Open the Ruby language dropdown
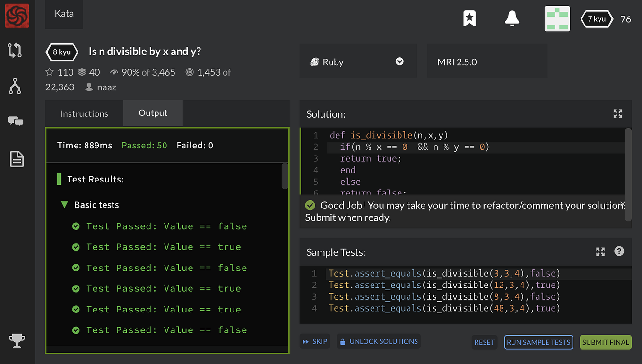 [358, 61]
